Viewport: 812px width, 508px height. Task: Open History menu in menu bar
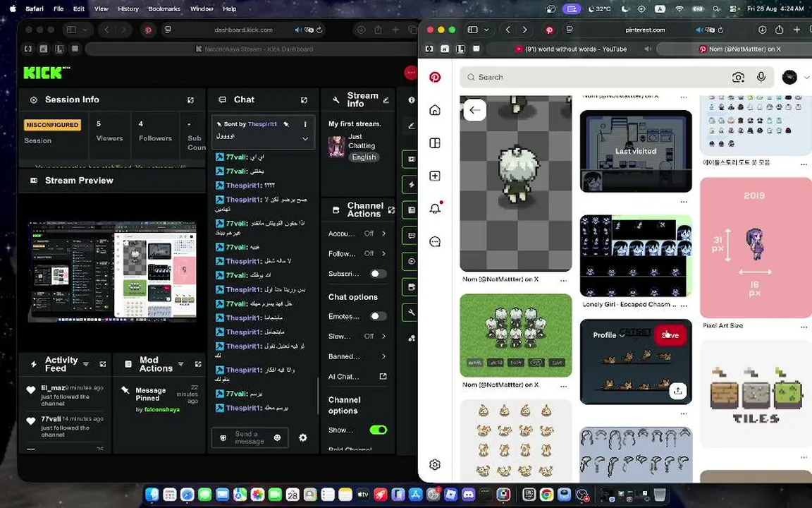[x=128, y=8]
